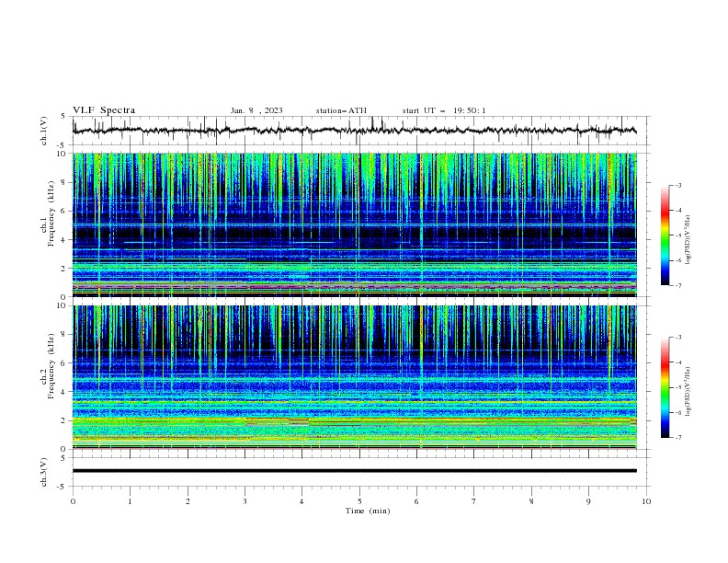This screenshot has height=563, width=728.
Task: Click the 'Time (min)' axis label
Action: (x=368, y=511)
